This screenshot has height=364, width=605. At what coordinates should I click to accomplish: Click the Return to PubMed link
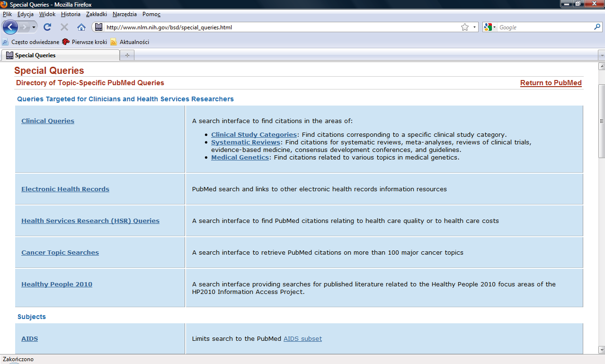click(551, 83)
